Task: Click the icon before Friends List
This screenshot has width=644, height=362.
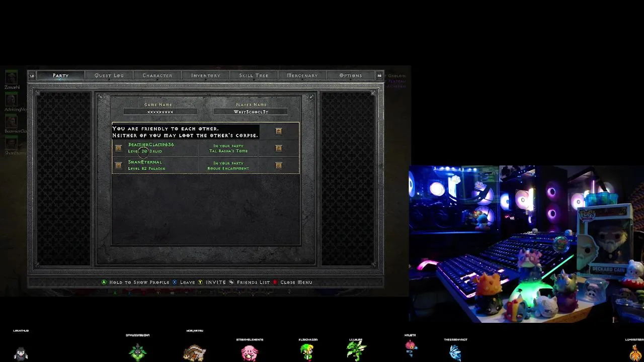Action: [231, 283]
